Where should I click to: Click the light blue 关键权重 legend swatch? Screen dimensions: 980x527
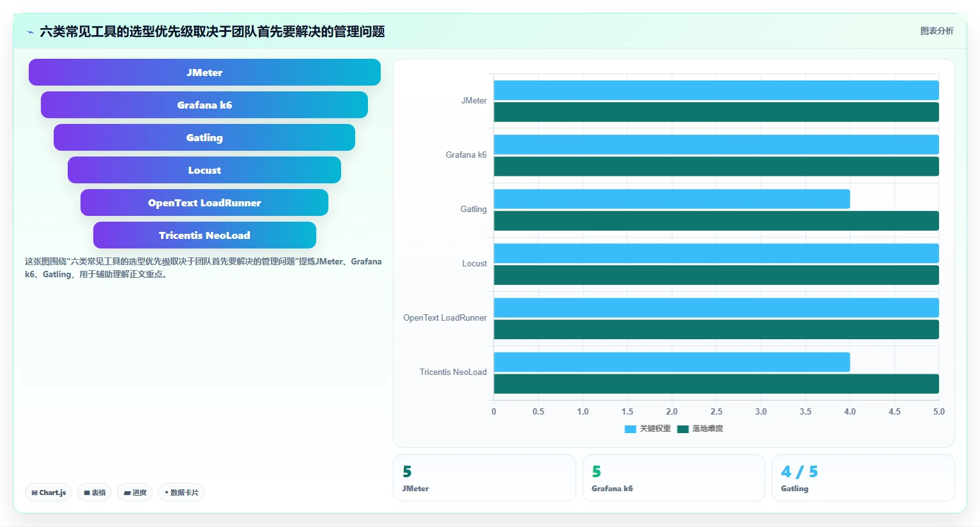pyautogui.click(x=631, y=429)
